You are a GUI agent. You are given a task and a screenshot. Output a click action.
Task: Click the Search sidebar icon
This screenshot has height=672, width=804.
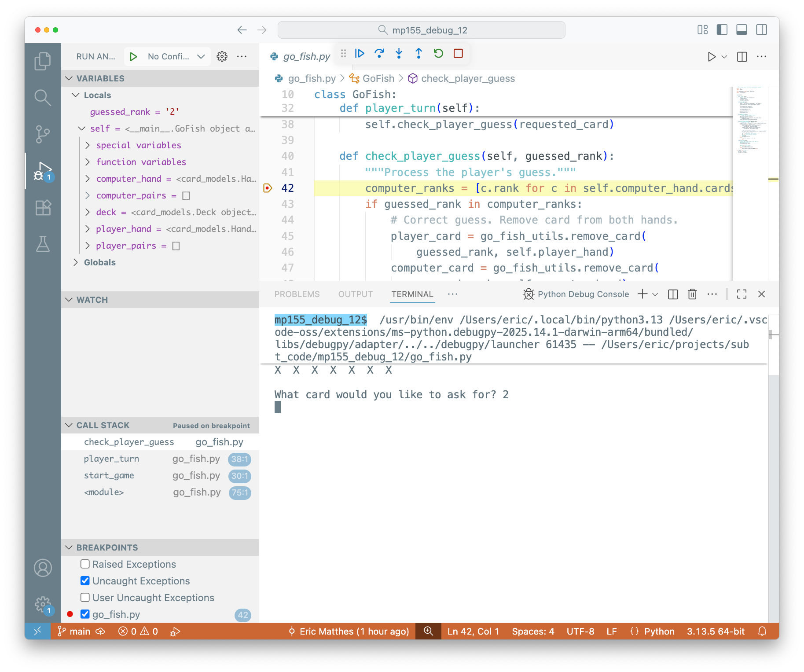[43, 98]
